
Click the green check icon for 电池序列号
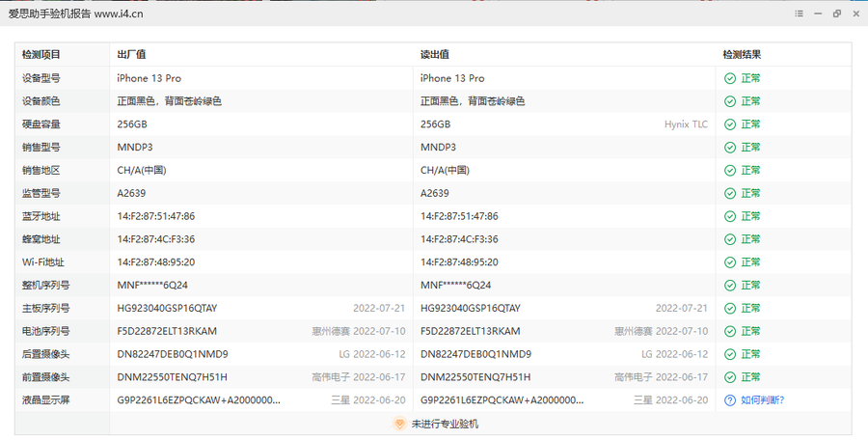[730, 331]
